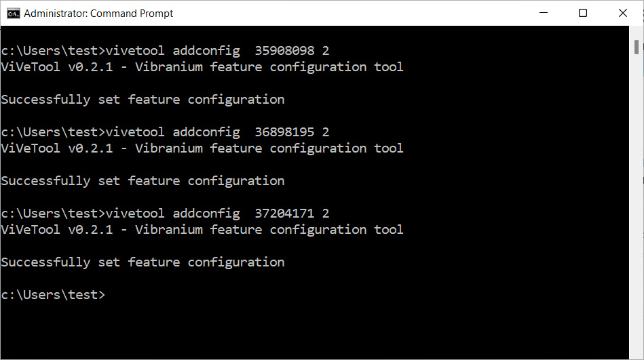Click the second "ViVeTool v0.2.1" output line
644x360 pixels.
pos(202,148)
